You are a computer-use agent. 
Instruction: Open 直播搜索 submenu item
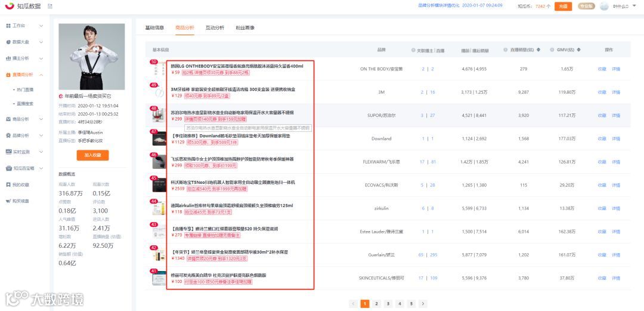25,104
